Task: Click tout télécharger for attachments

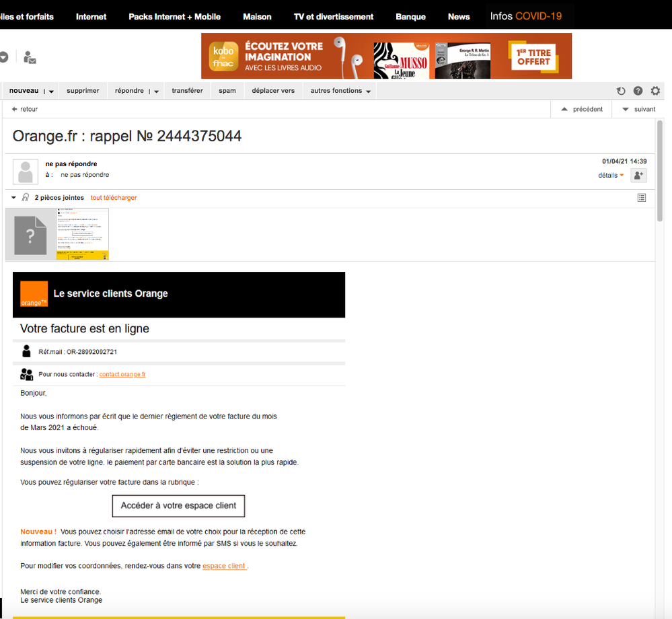Action: point(113,197)
